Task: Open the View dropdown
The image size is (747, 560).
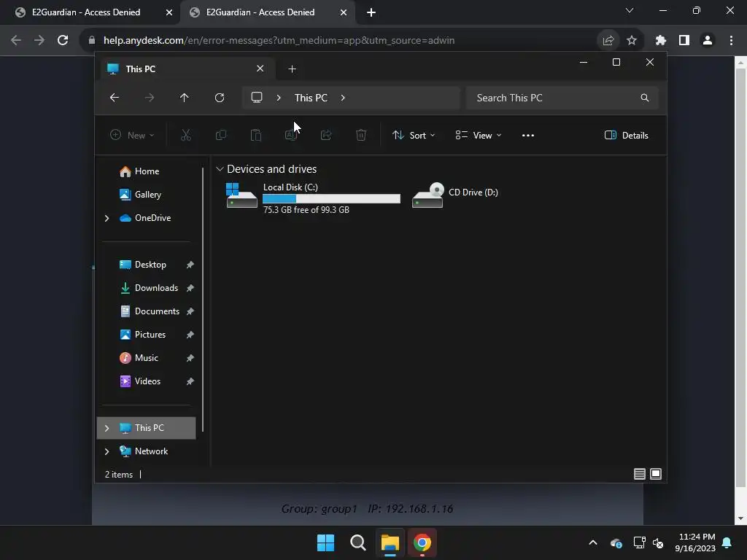Action: point(479,135)
